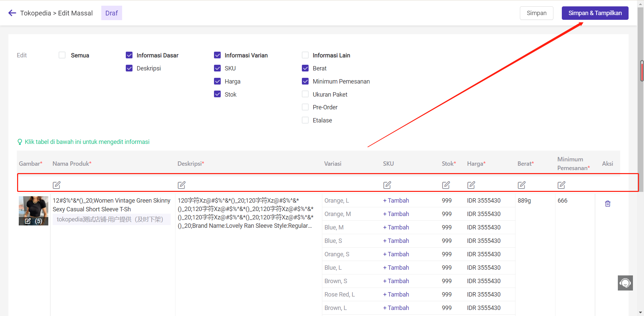Click the product name text cell
644x316 pixels.
[111, 205]
